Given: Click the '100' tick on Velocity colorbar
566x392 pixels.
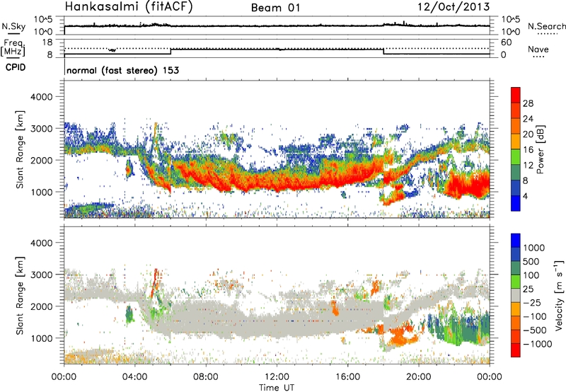Looking at the screenshot, I should (x=531, y=275).
